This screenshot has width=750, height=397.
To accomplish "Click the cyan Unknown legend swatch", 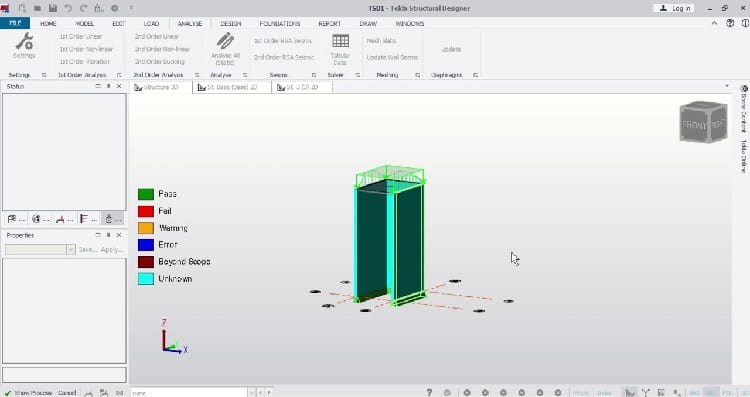I will point(146,279).
